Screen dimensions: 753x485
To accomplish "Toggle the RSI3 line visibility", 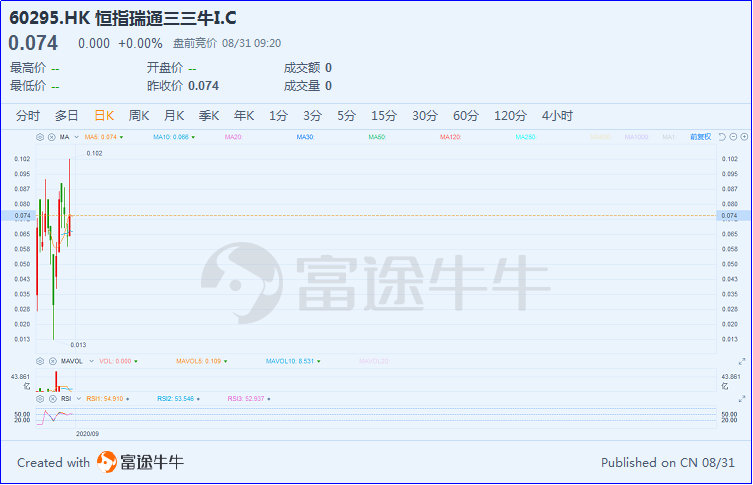I will 249,399.
